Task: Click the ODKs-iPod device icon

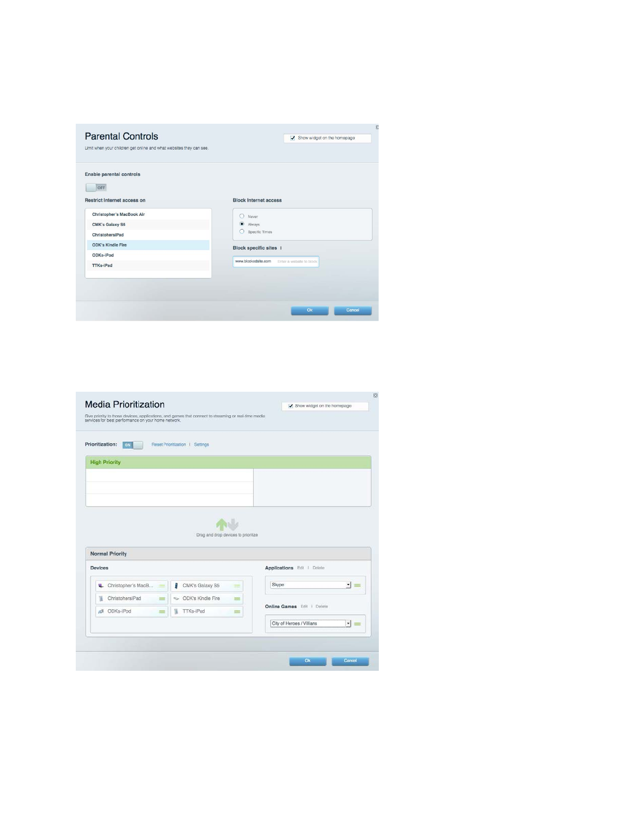Action: (x=101, y=611)
